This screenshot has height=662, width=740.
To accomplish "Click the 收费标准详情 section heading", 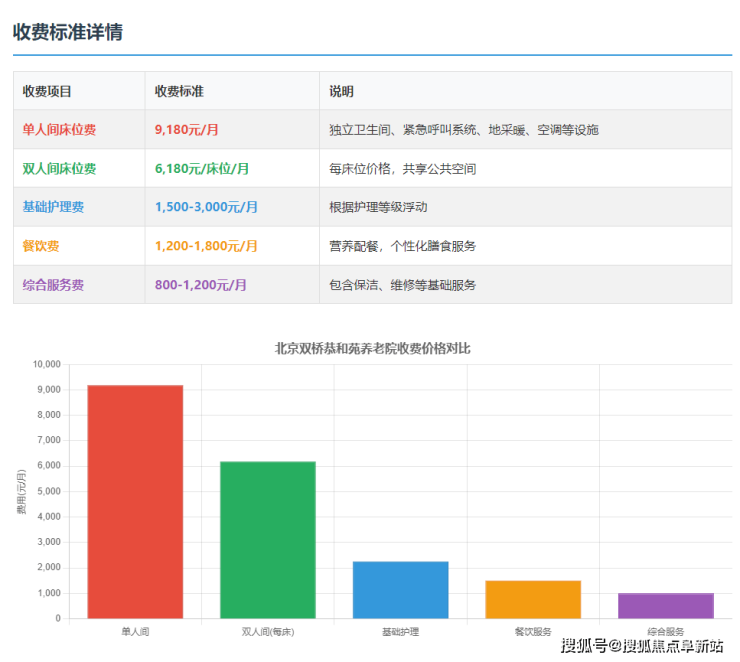I will pos(67,31).
